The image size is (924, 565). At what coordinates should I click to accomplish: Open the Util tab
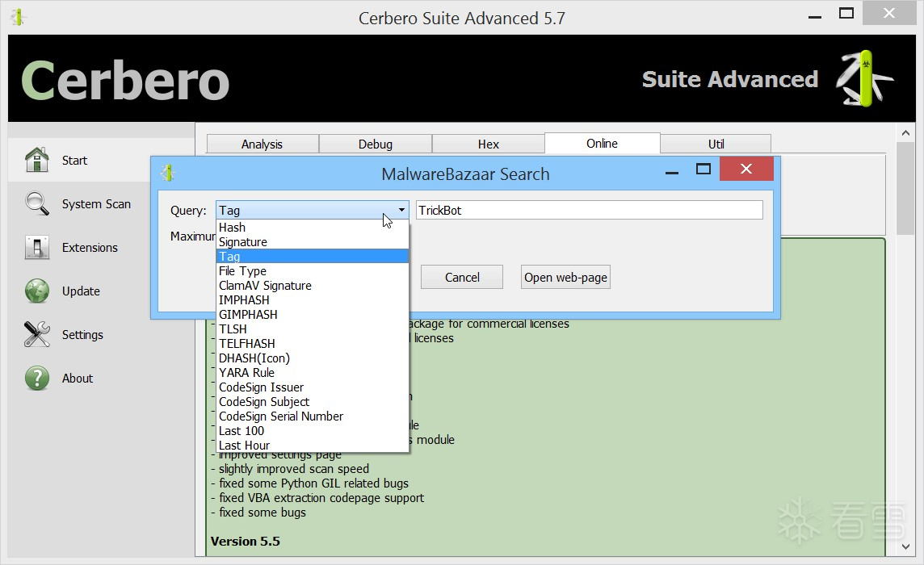click(716, 144)
